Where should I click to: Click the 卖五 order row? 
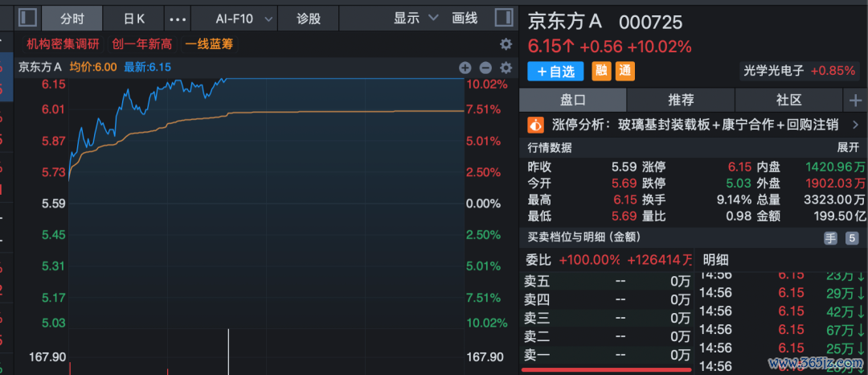pyautogui.click(x=606, y=282)
